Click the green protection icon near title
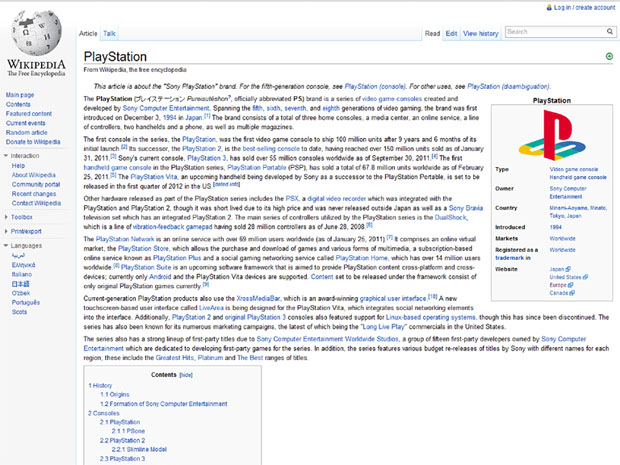This screenshot has height=465, width=620. (x=609, y=57)
